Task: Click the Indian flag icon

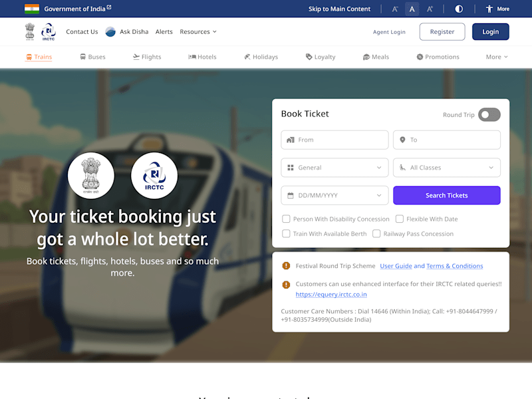Action: click(x=32, y=9)
